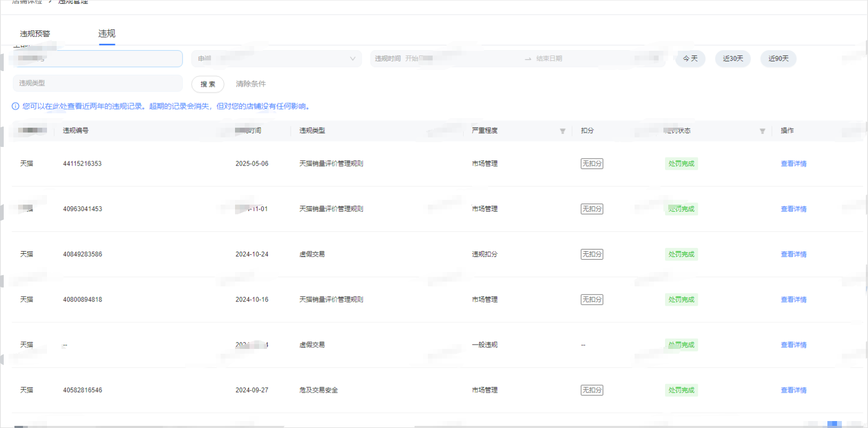Focus the first search input box
Viewport: 868px width, 428px height.
tap(97, 59)
